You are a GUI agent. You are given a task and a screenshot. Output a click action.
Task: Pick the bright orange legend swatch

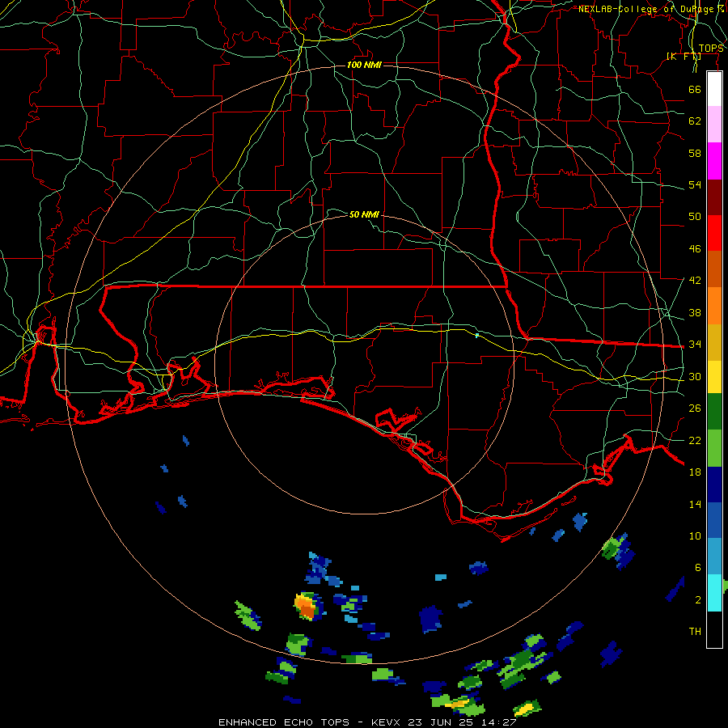714,306
